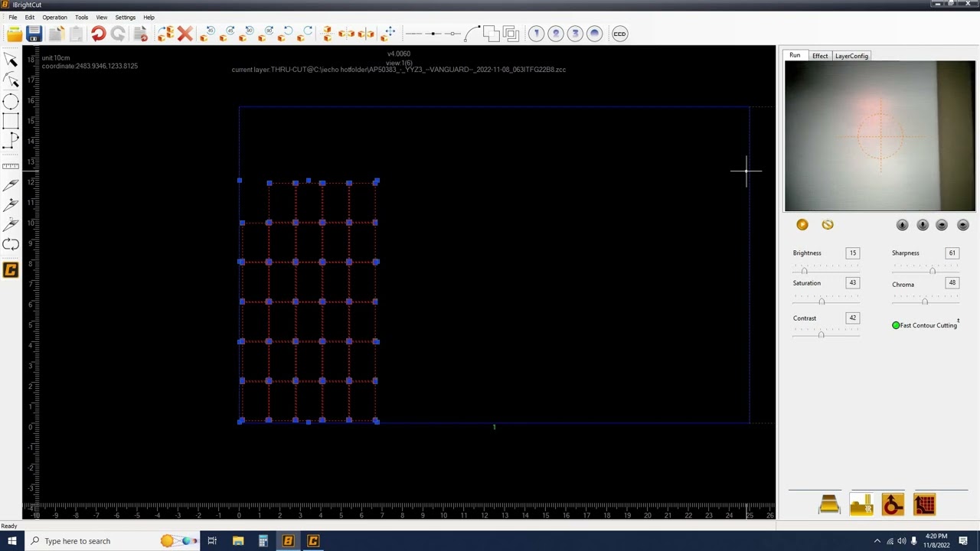Open File Explorer from the taskbar
Image resolution: width=980 pixels, height=551 pixels.
point(238,541)
